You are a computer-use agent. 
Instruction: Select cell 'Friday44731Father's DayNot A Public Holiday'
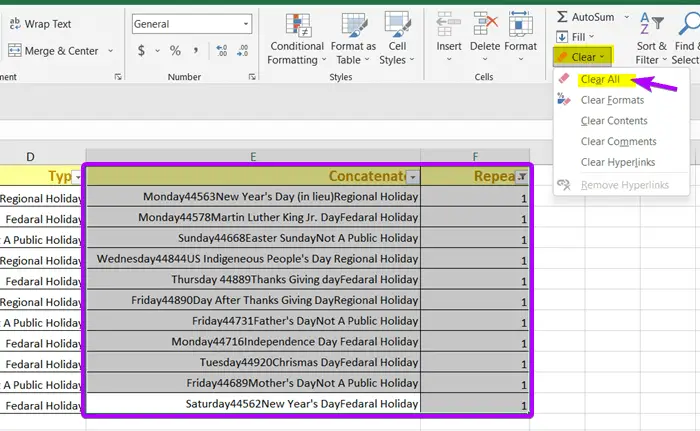[x=253, y=321]
